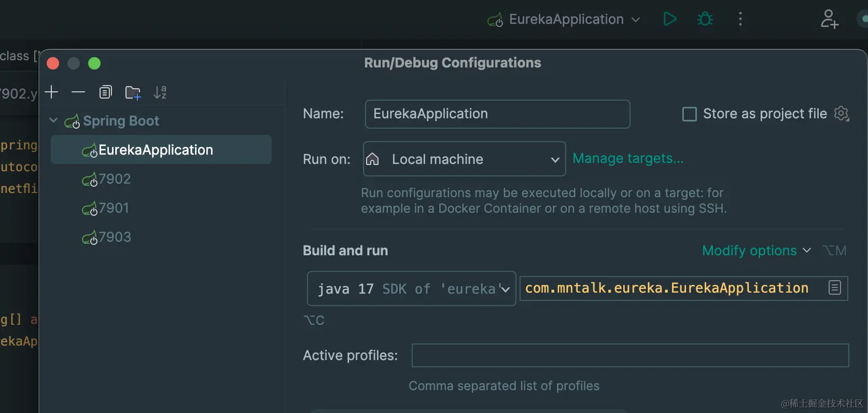Open the vertical three-dot more actions menu
This screenshot has width=868, height=413.
(x=740, y=19)
